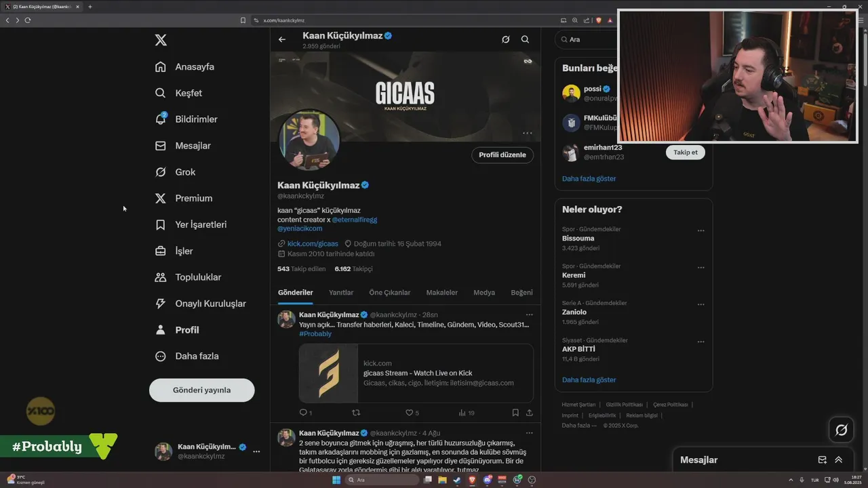Open options for Keremi trend

[x=701, y=268]
